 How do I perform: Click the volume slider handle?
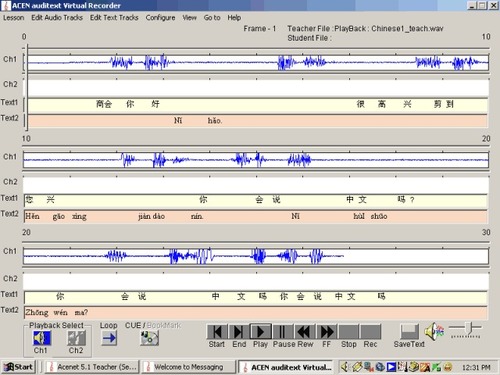tap(469, 328)
